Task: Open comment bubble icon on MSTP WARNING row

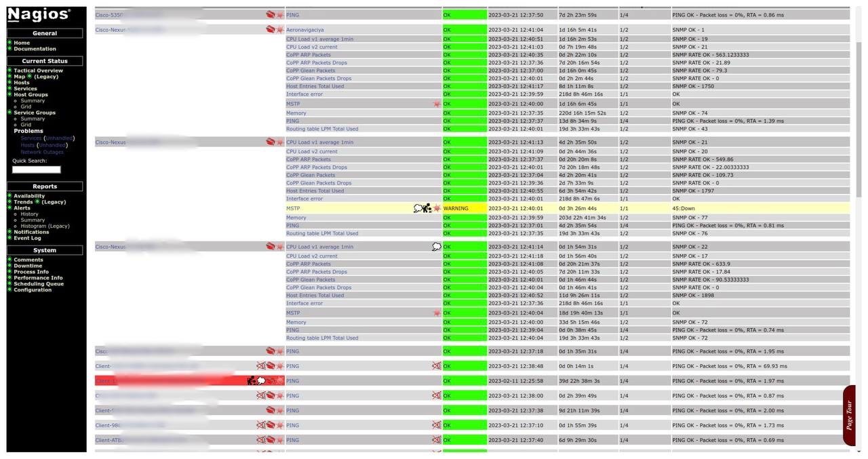Action: pos(418,208)
